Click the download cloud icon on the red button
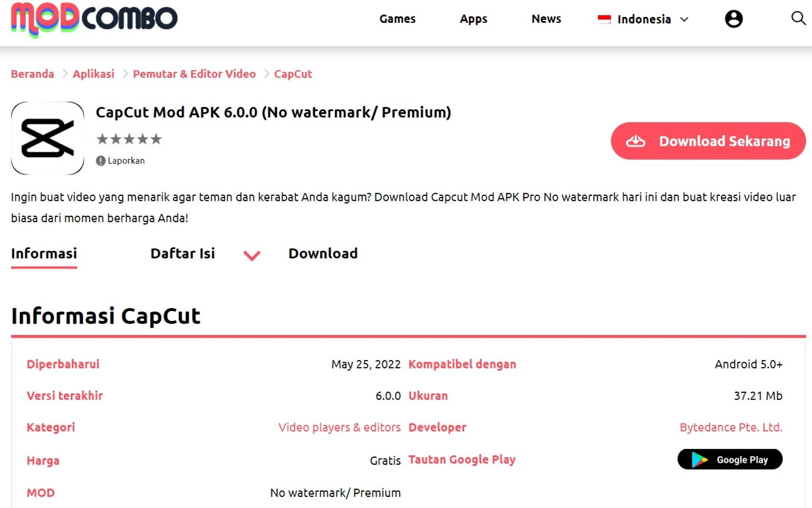 (637, 141)
